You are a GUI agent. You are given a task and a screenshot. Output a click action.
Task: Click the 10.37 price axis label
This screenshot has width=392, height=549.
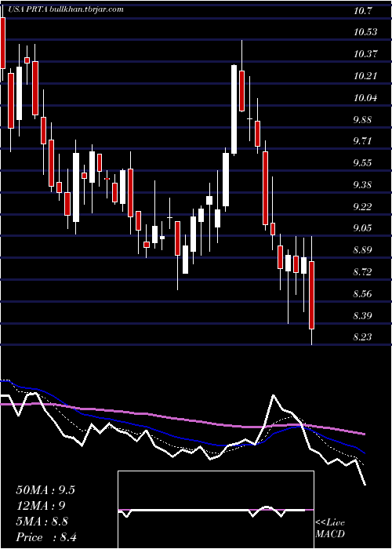365,54
